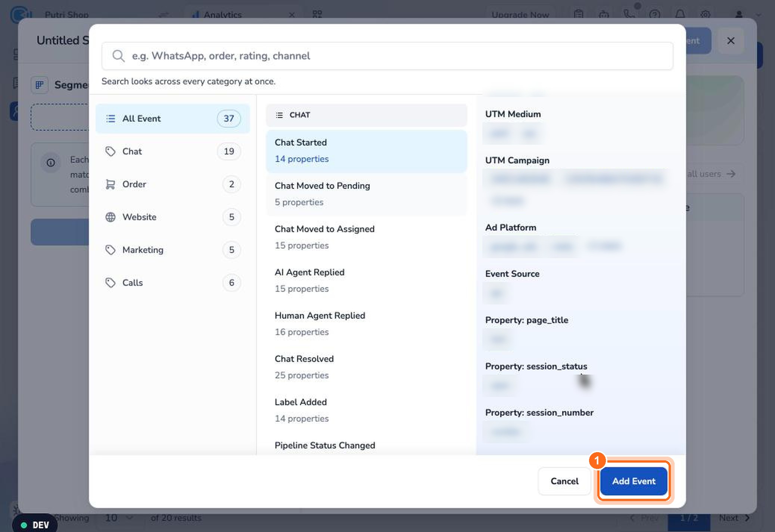Click the DEV status badge

(35, 525)
